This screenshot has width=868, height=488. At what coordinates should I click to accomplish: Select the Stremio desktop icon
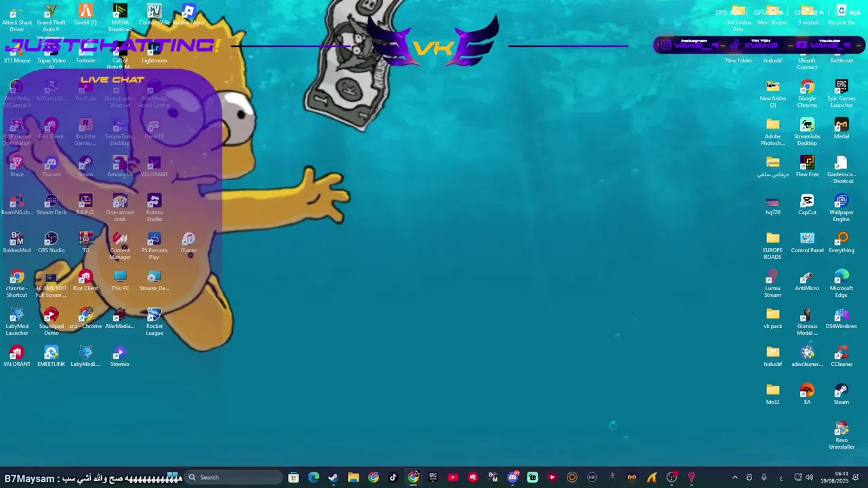coord(120,357)
